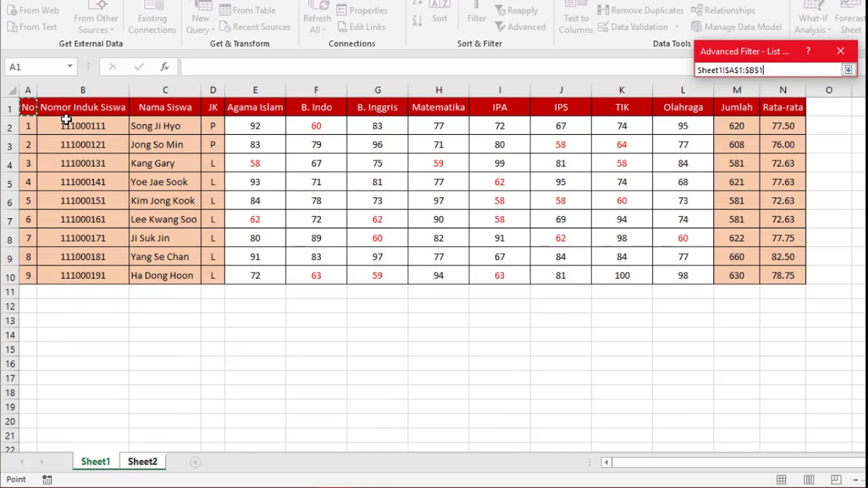Viewport: 868px width, 488px height.
Task: Click the macro record status bar icon
Action: 47,480
